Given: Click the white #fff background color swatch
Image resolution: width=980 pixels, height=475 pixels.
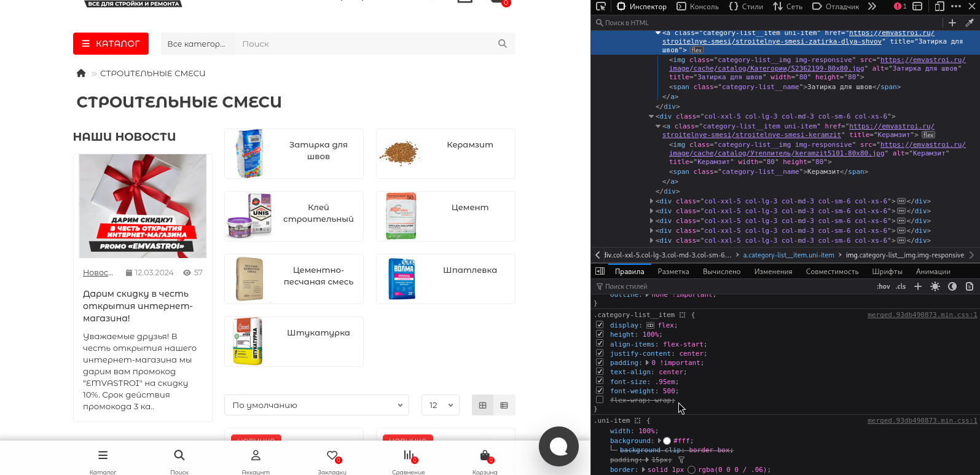Looking at the screenshot, I should (667, 441).
